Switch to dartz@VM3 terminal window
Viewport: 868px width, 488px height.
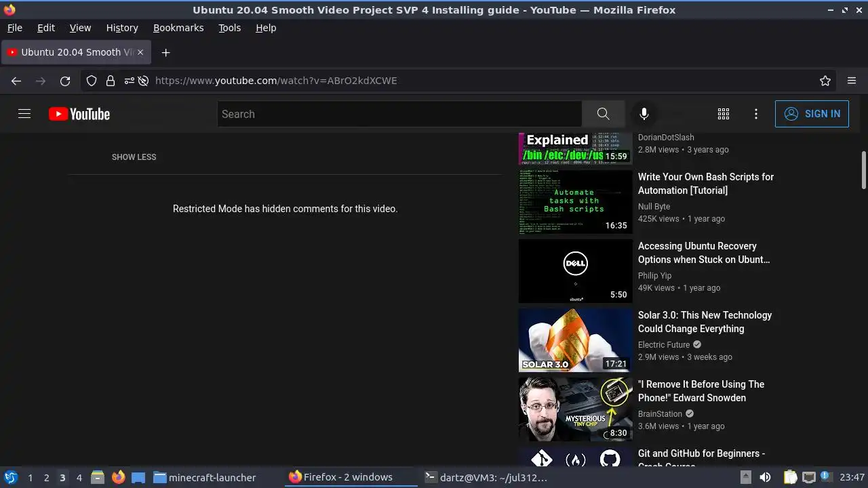click(x=486, y=477)
